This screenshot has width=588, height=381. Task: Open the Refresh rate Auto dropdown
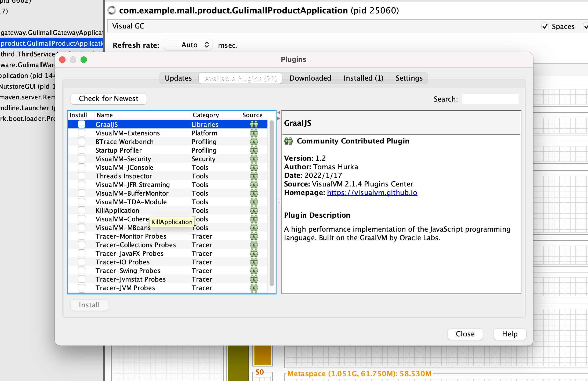188,45
